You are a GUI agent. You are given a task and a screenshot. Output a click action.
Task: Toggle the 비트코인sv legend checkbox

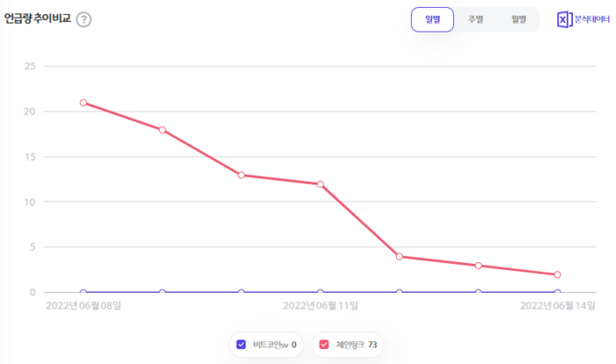242,345
